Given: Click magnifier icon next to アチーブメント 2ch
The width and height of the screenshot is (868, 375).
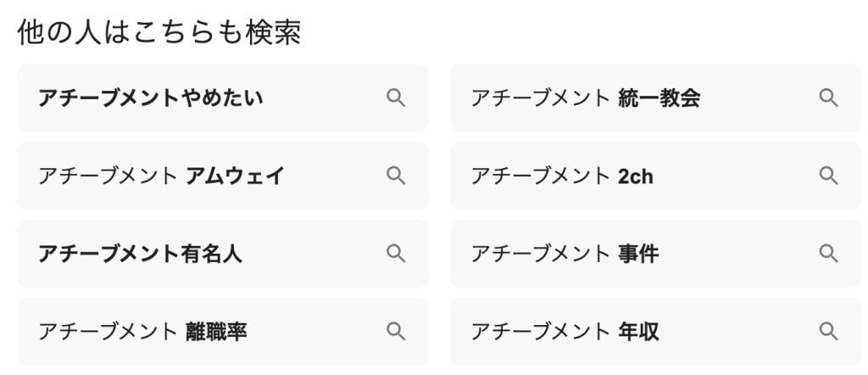Looking at the screenshot, I should click(828, 176).
